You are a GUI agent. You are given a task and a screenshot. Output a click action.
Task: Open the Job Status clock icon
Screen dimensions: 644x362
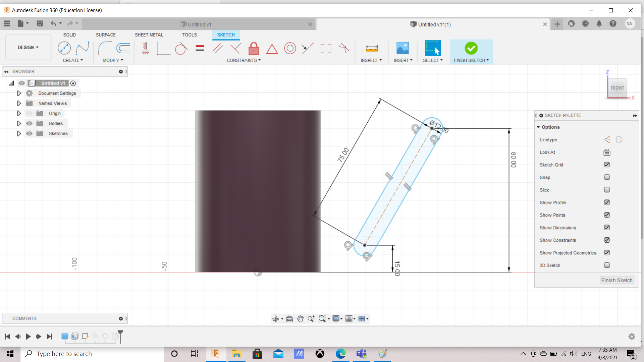(x=585, y=24)
